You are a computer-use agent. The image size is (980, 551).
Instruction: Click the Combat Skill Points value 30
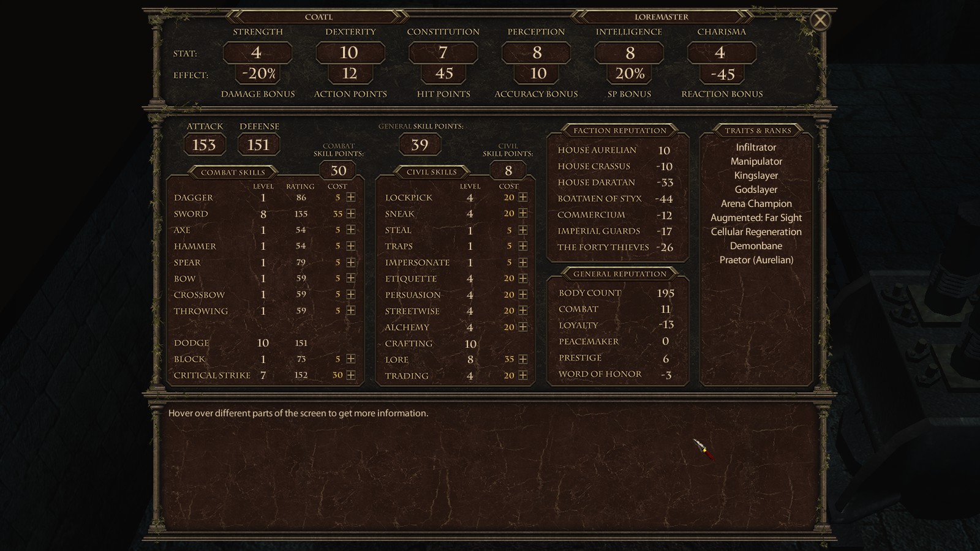point(338,170)
